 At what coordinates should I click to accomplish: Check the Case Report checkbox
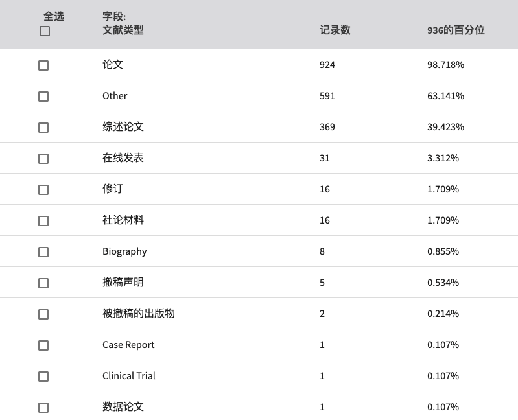(43, 345)
